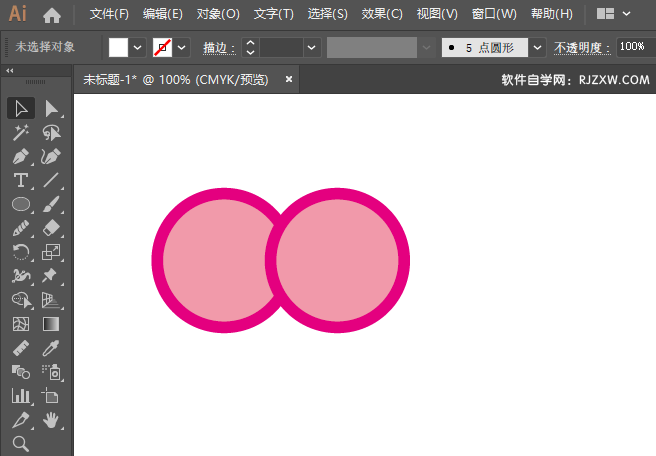The height and width of the screenshot is (456, 656).
Task: Click the 描边 stroke panel link
Action: 219,48
